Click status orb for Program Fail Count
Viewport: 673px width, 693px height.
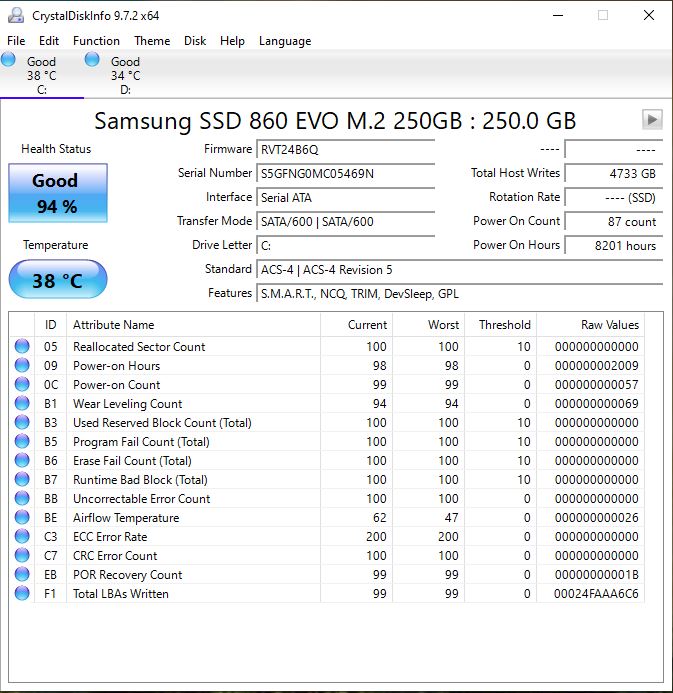pyautogui.click(x=22, y=441)
